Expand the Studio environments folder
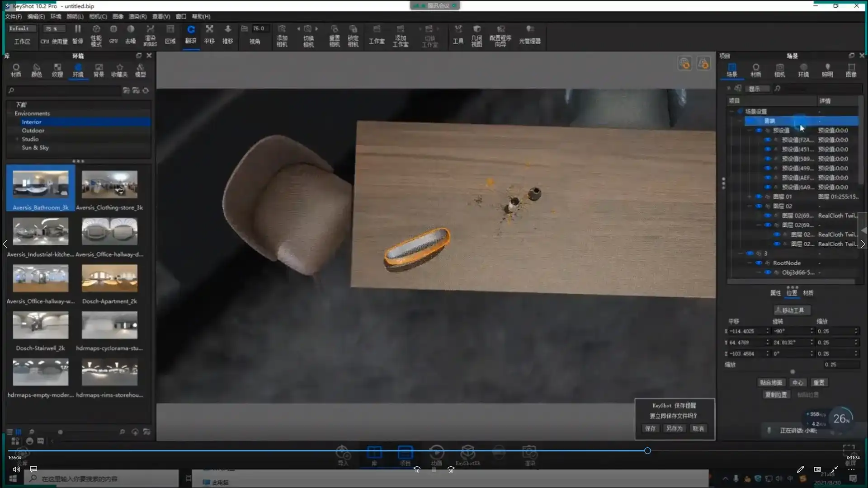Image resolution: width=868 pixels, height=488 pixels. tap(17, 139)
